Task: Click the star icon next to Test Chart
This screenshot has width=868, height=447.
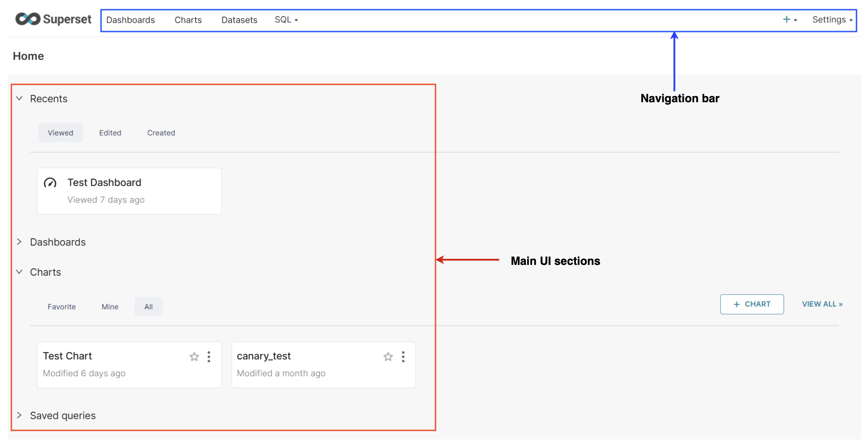Action: pos(194,356)
